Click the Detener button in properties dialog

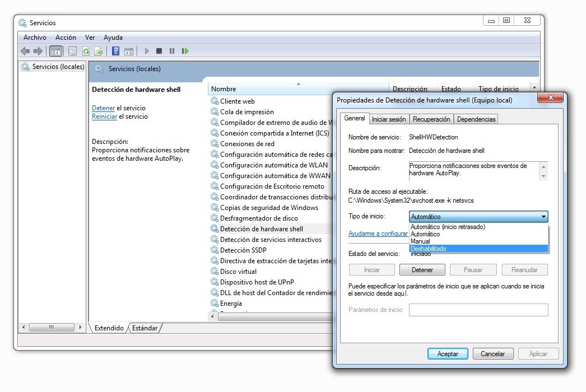[422, 269]
